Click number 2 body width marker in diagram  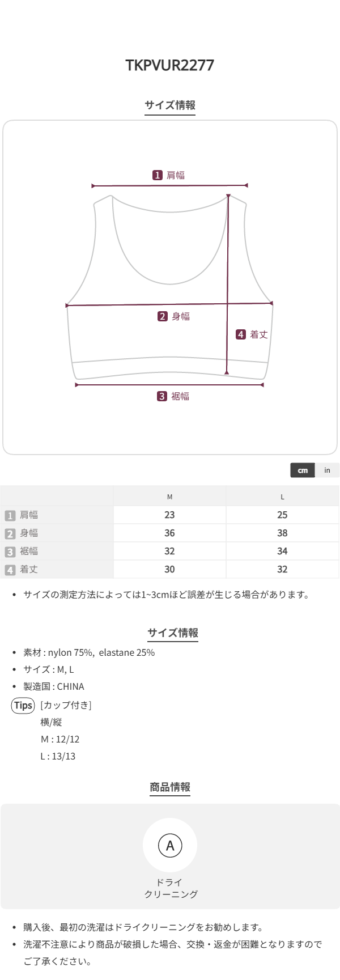click(163, 316)
